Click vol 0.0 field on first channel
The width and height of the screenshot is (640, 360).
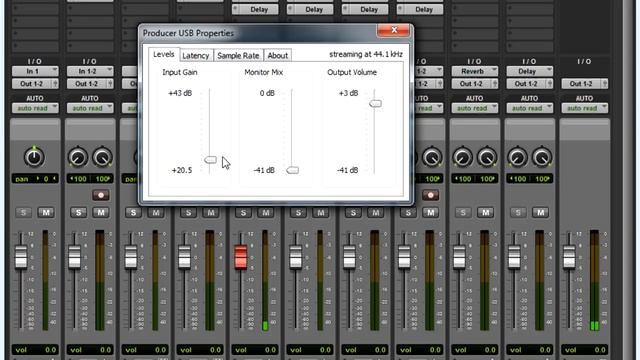coord(35,350)
